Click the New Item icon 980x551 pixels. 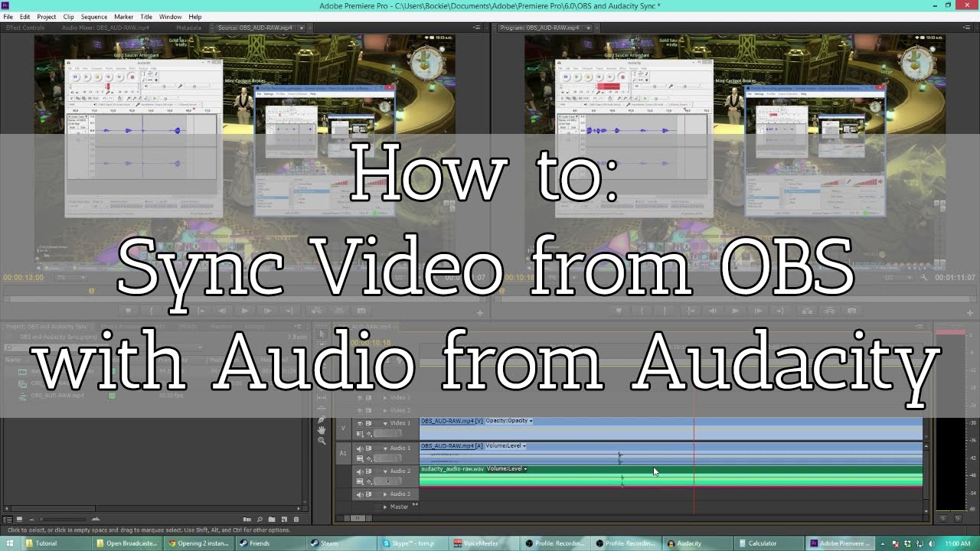[284, 519]
